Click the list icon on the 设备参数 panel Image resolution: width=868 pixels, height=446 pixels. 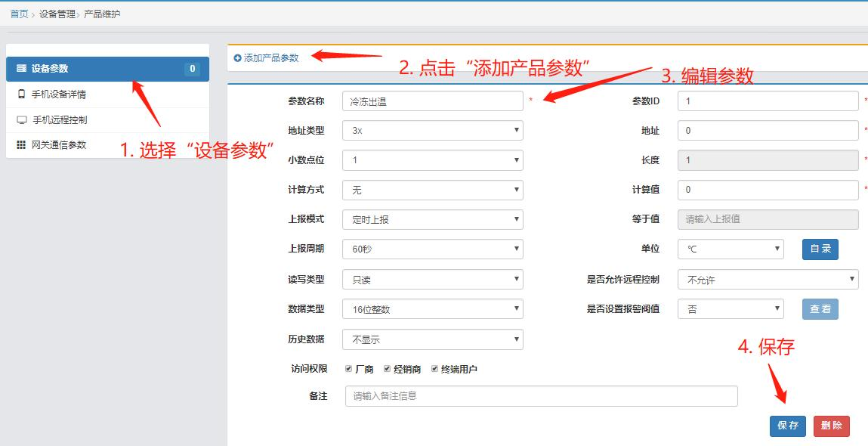pos(20,68)
